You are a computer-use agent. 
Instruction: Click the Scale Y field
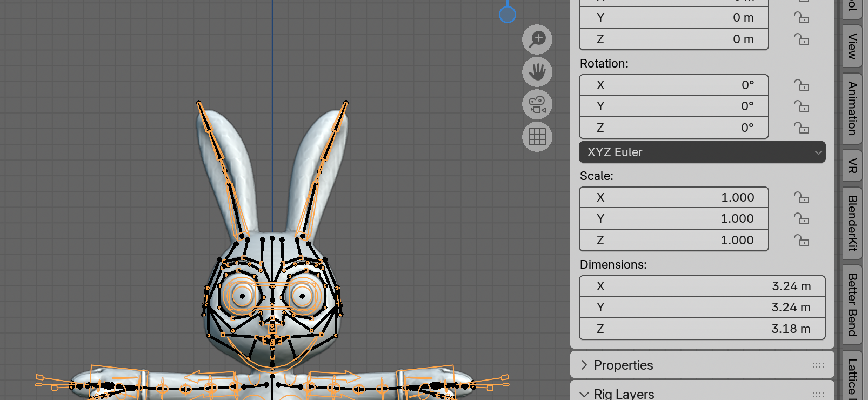pos(674,219)
